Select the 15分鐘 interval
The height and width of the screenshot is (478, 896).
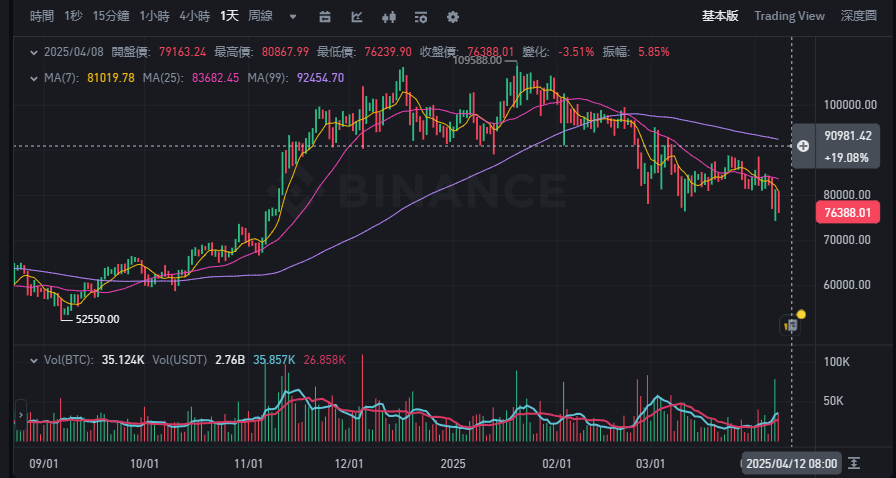point(110,16)
